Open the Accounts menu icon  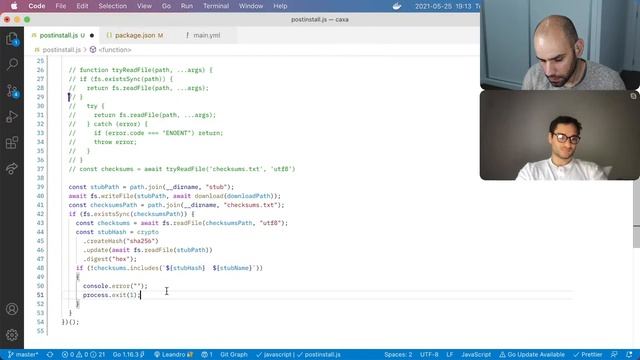click(12, 309)
